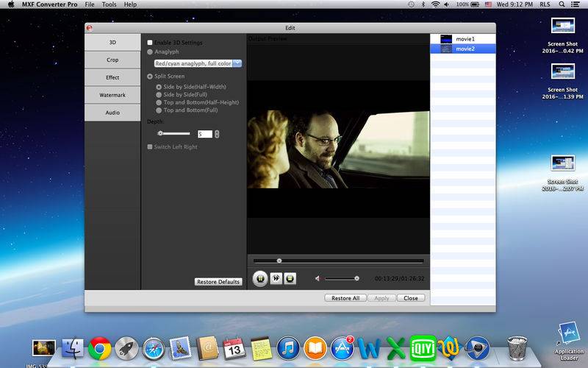Image resolution: width=588 pixels, height=368 pixels.
Task: Switch to the 3D tab
Action: (112, 43)
